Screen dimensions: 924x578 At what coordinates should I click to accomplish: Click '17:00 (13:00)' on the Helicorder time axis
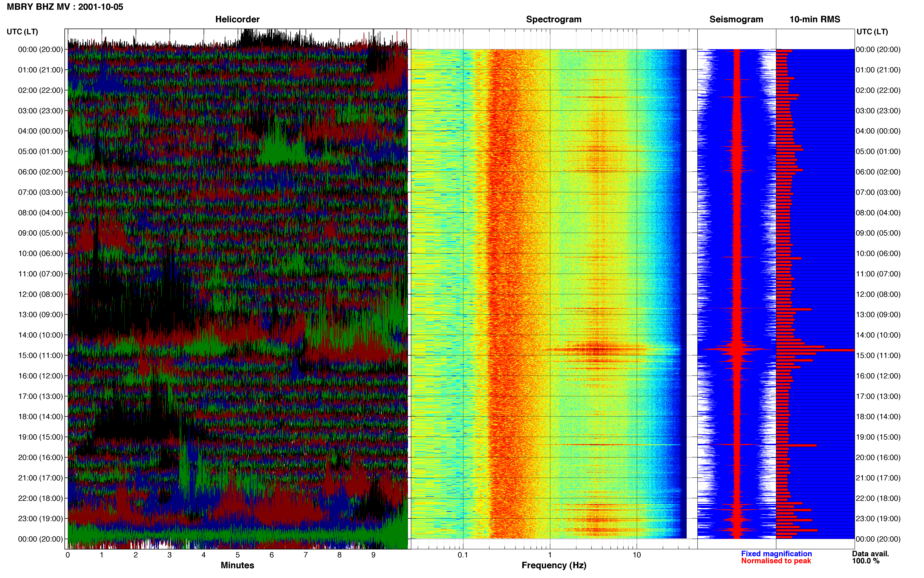pyautogui.click(x=41, y=396)
